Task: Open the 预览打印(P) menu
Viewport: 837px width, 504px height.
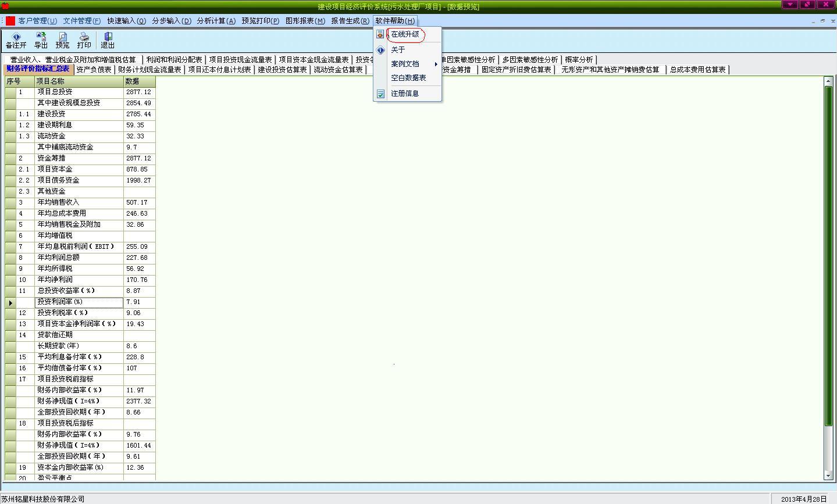Action: pos(261,21)
